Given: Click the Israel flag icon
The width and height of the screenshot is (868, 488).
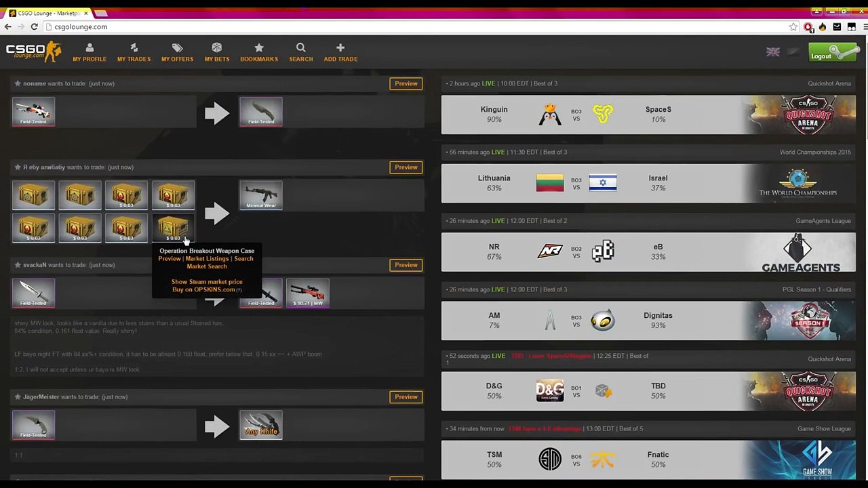Looking at the screenshot, I should [603, 183].
